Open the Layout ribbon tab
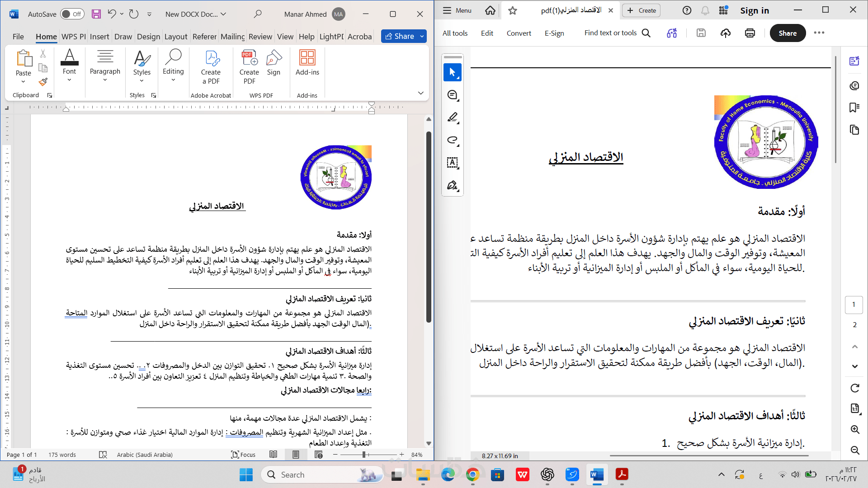The width and height of the screenshot is (868, 488). click(x=175, y=37)
